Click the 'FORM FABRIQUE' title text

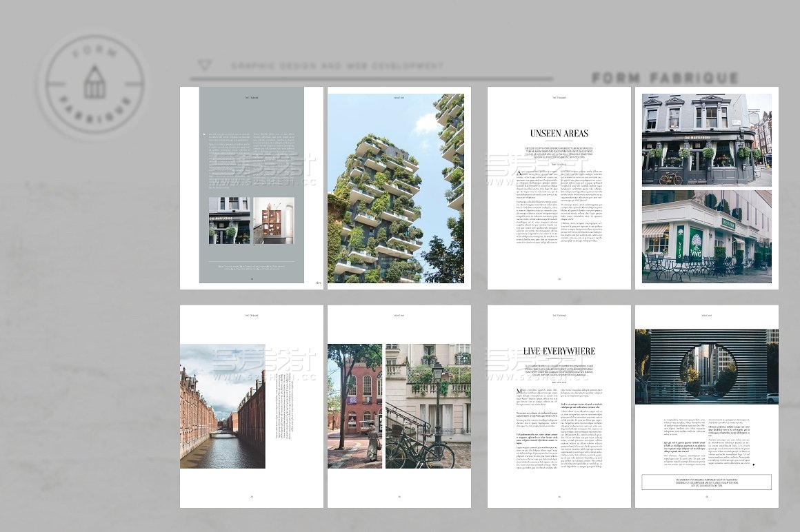click(x=665, y=78)
